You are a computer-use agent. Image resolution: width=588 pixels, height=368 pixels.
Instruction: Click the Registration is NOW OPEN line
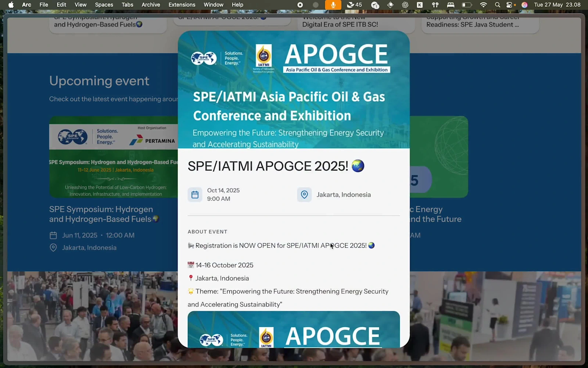(x=281, y=245)
